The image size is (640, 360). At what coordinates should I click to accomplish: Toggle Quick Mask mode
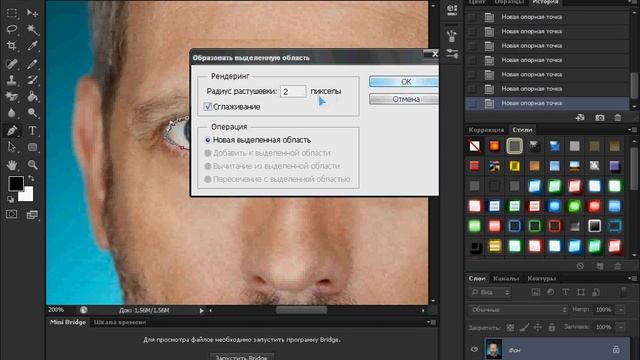click(x=12, y=214)
